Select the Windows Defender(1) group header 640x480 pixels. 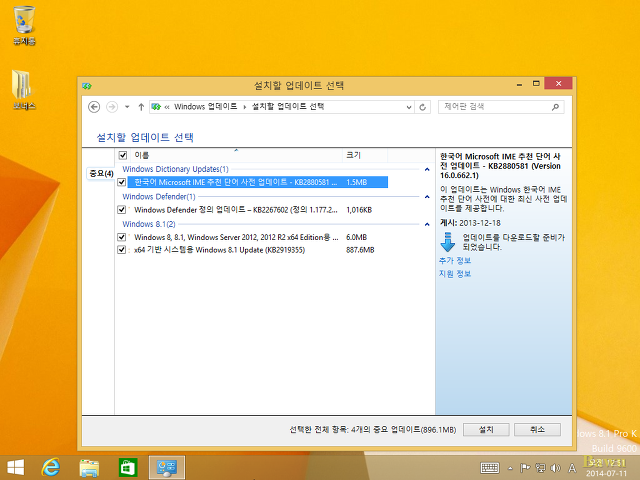point(158,197)
